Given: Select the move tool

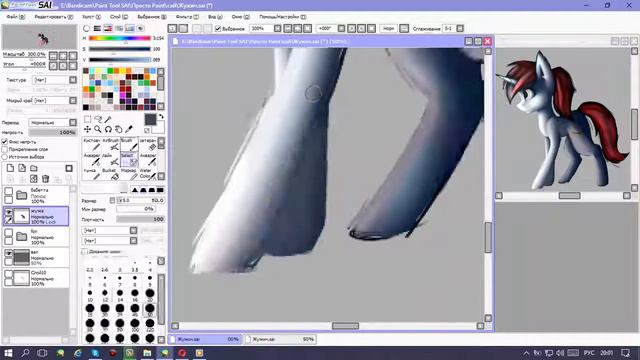Looking at the screenshot, I should click(87, 129).
